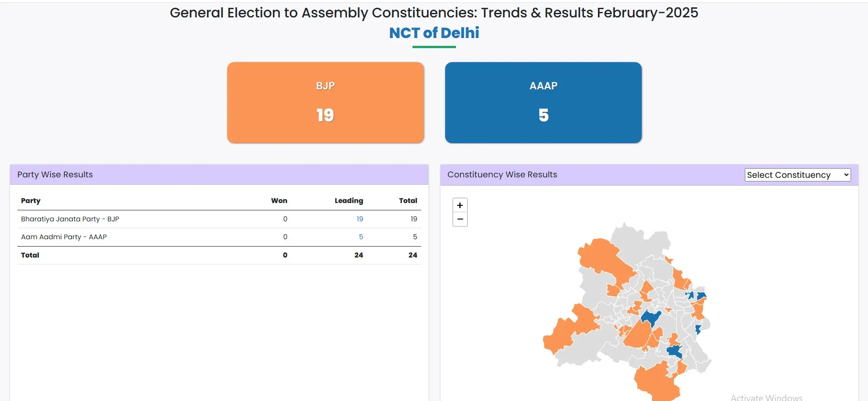The height and width of the screenshot is (401, 868).
Task: Click the NCT of Delhi heading
Action: point(434,32)
